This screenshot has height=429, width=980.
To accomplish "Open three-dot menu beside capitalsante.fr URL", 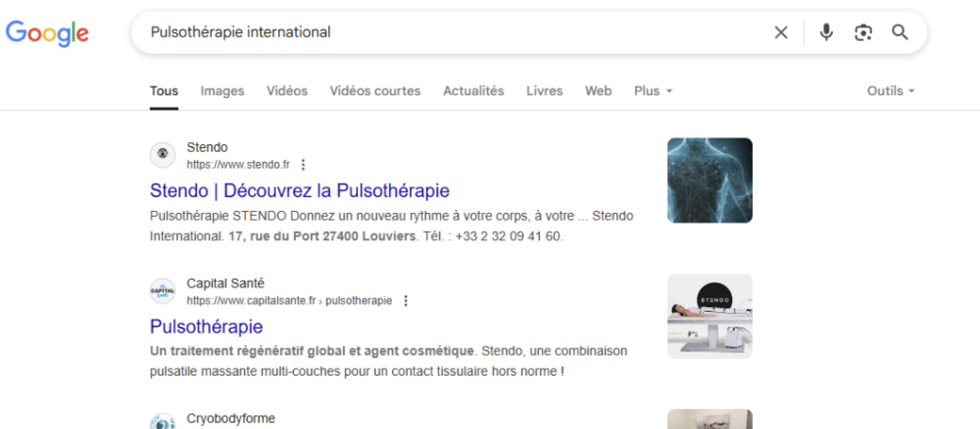I will pos(405,301).
